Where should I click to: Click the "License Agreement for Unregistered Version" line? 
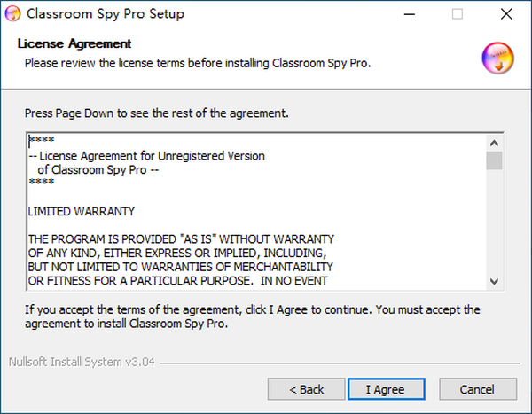point(146,156)
